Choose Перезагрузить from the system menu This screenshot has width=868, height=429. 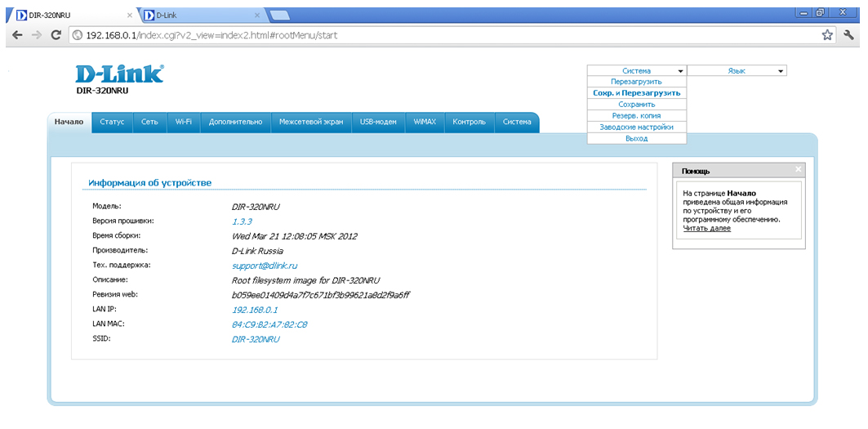tap(636, 82)
